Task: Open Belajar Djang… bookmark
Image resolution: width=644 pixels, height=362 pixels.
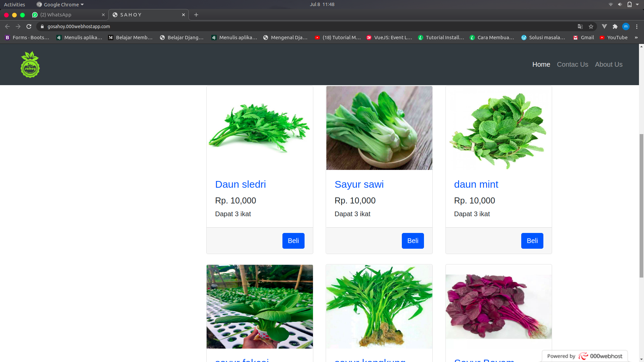Action: click(x=182, y=38)
